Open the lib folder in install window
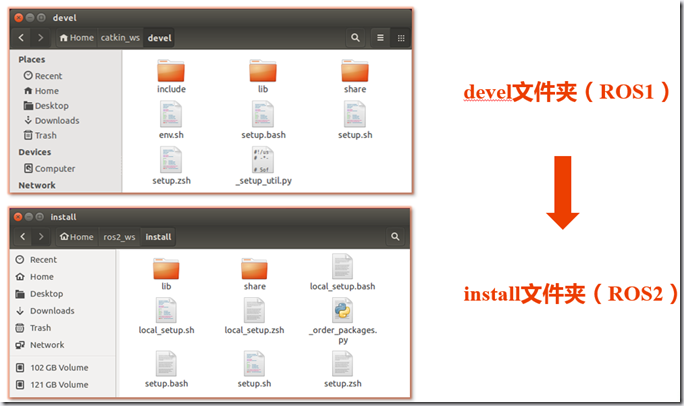 166,274
